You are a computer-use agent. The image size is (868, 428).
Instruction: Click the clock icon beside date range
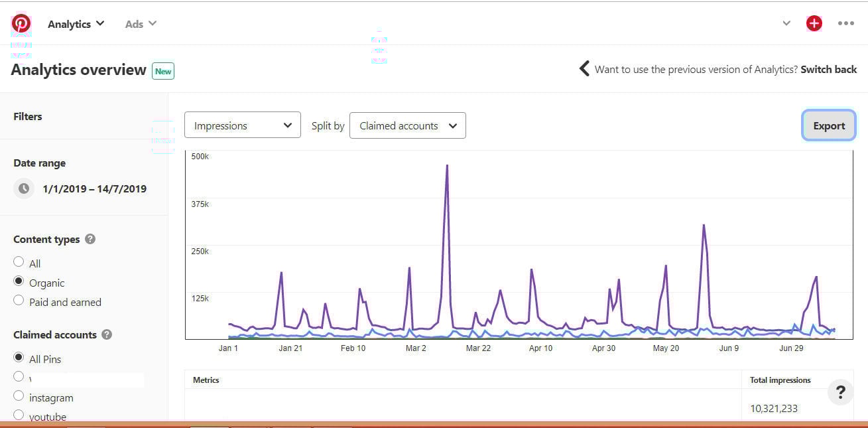(24, 188)
